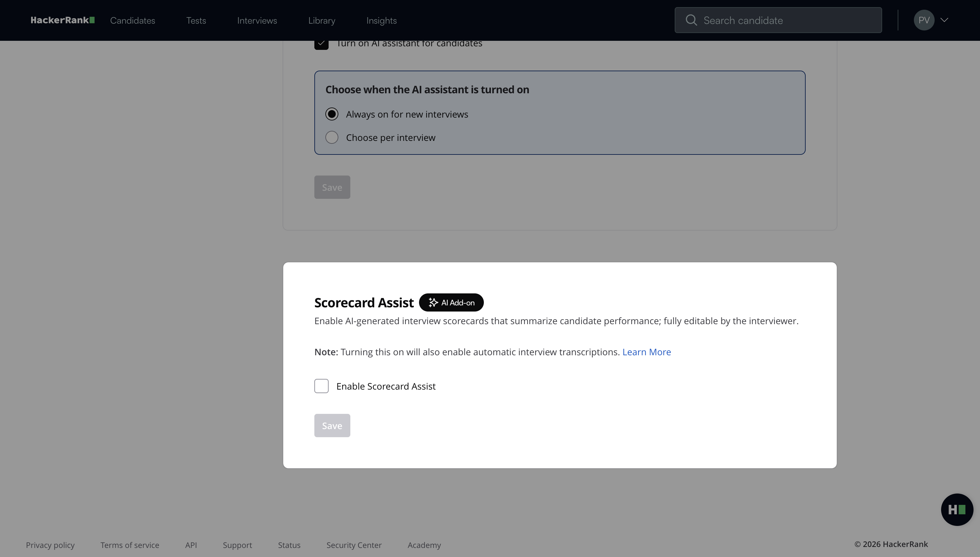The image size is (980, 557).
Task: Open the HackerRank help chat widget
Action: tap(957, 510)
